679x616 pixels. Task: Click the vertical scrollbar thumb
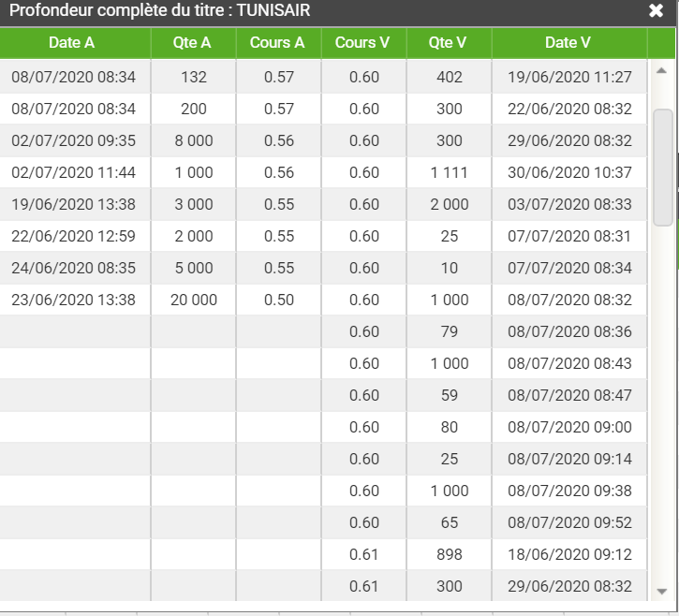coord(662,168)
